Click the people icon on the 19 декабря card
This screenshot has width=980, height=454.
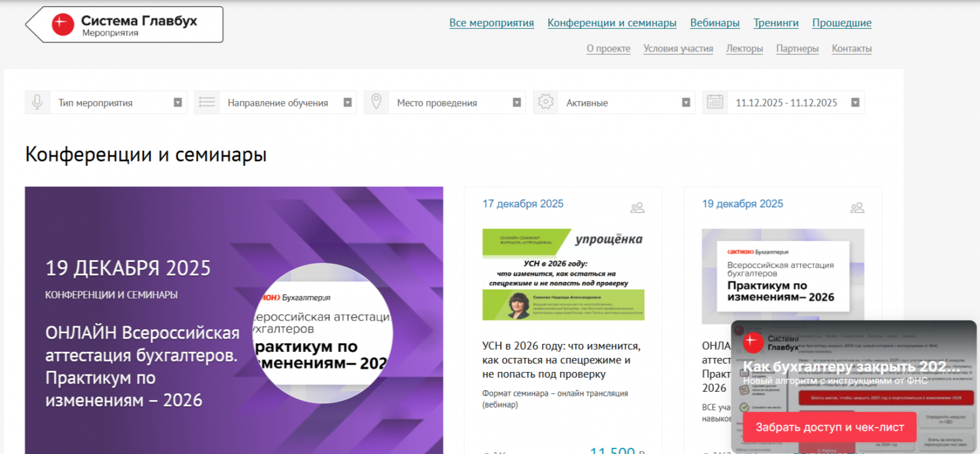pyautogui.click(x=858, y=208)
